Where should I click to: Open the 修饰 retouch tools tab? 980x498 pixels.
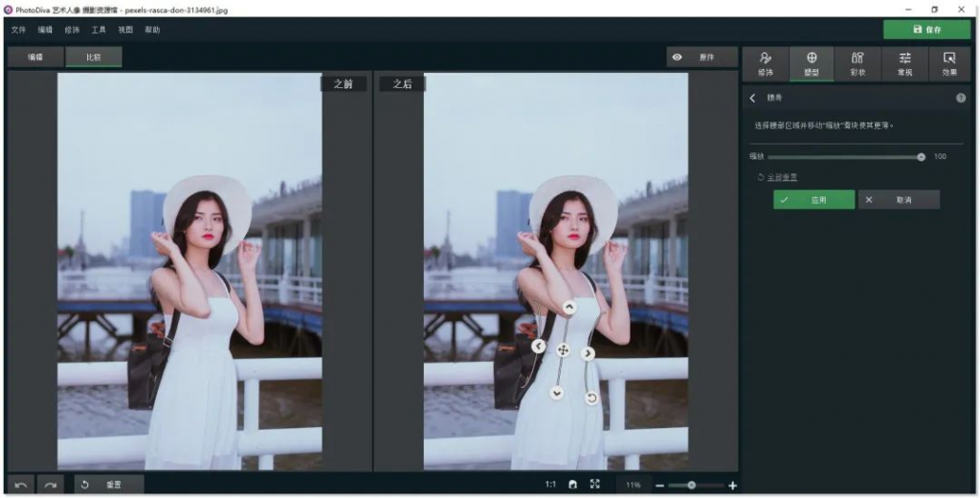pos(765,63)
